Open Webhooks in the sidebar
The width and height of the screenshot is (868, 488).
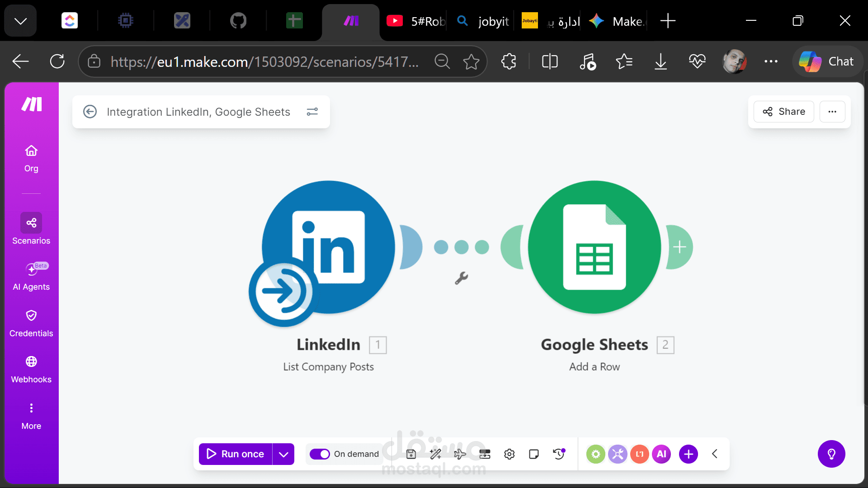[x=31, y=370]
